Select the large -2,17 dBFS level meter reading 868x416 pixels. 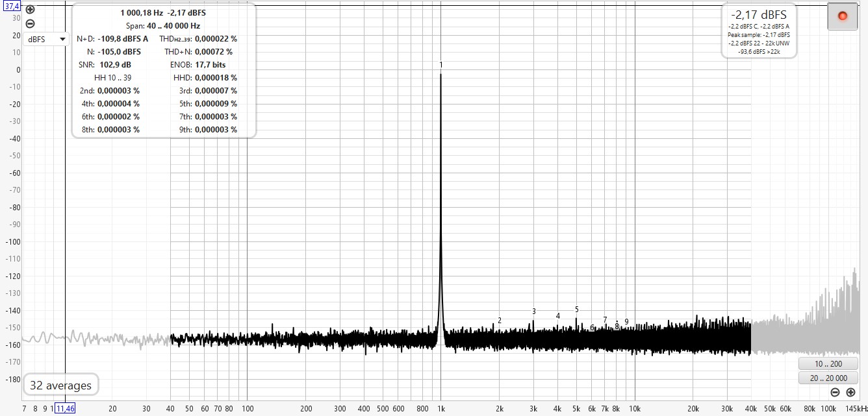[x=759, y=14]
